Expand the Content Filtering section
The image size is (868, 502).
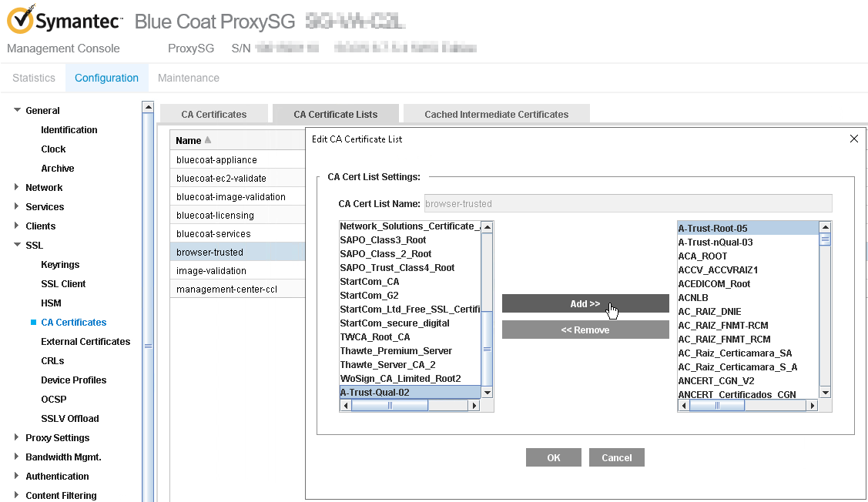[61, 495]
